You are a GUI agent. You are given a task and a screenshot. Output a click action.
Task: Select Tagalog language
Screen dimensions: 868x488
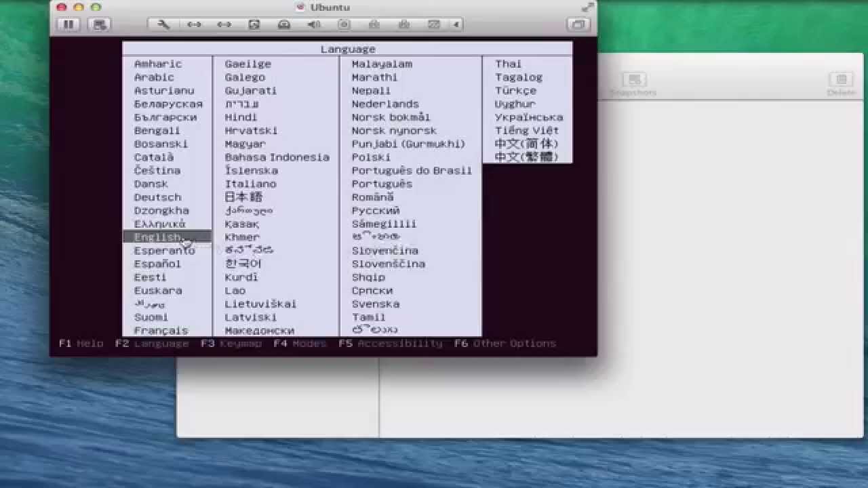click(x=519, y=77)
